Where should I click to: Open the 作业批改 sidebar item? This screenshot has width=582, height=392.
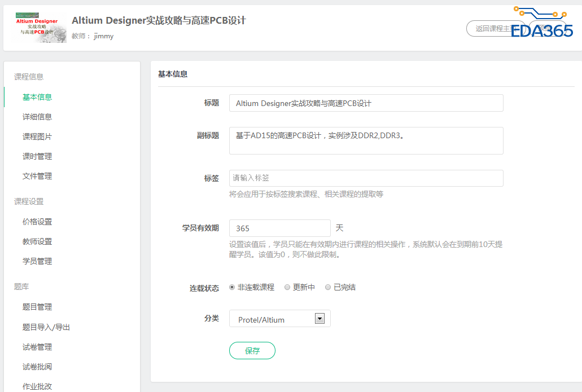pyautogui.click(x=37, y=386)
